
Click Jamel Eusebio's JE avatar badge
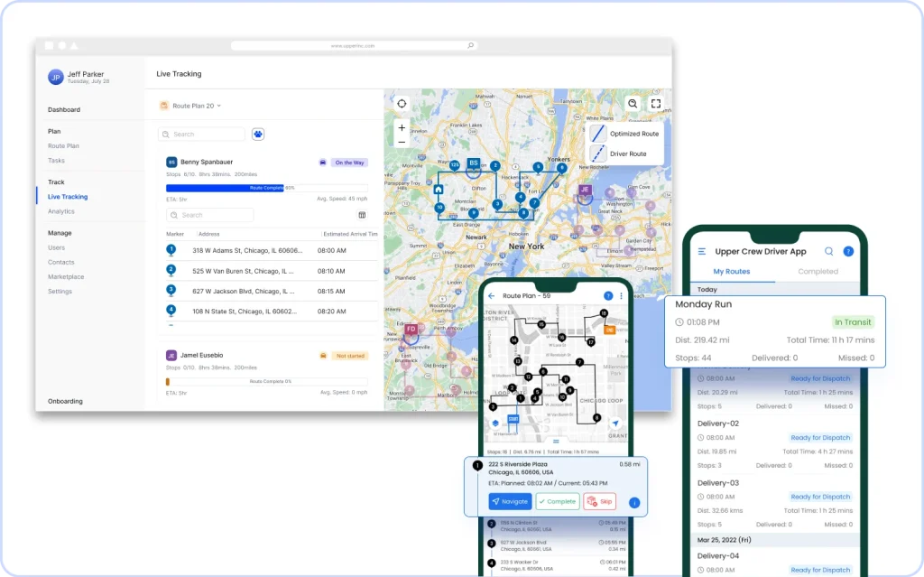171,356
